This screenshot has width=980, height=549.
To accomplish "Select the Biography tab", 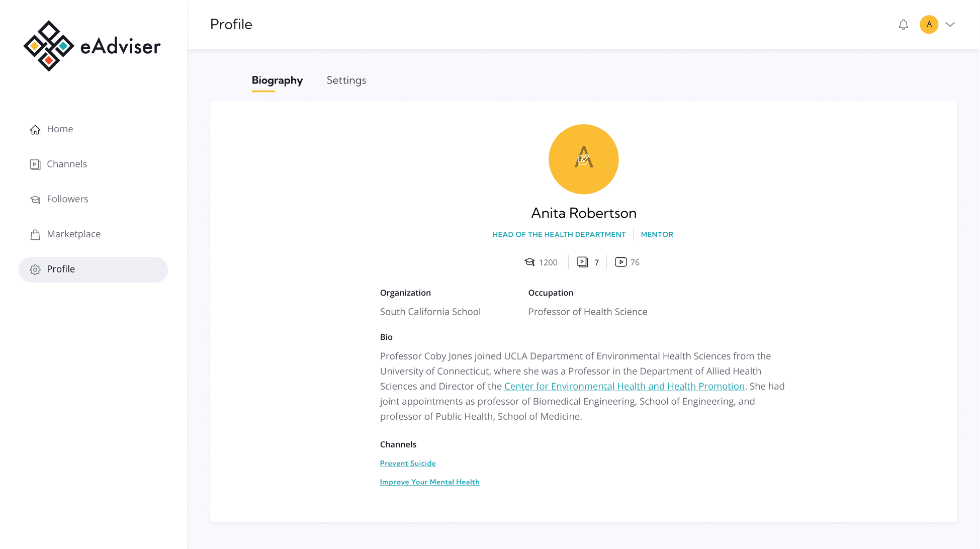I will tap(277, 80).
